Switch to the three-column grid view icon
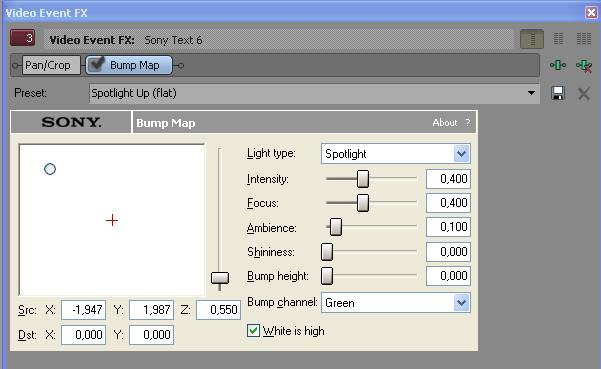 point(584,39)
